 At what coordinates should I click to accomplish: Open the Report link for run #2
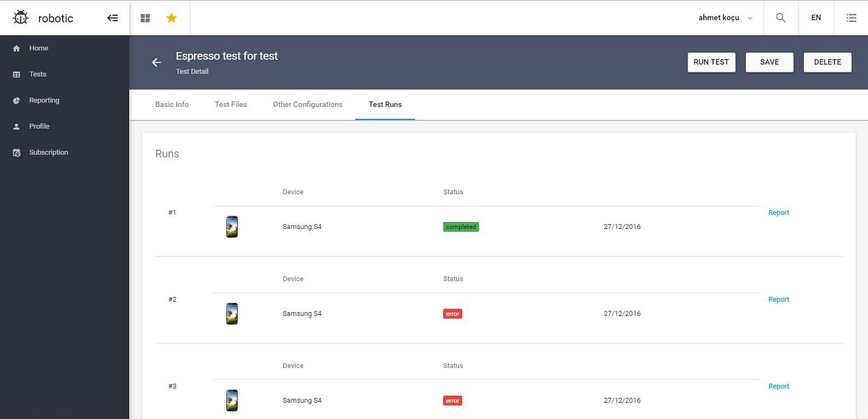click(x=779, y=300)
